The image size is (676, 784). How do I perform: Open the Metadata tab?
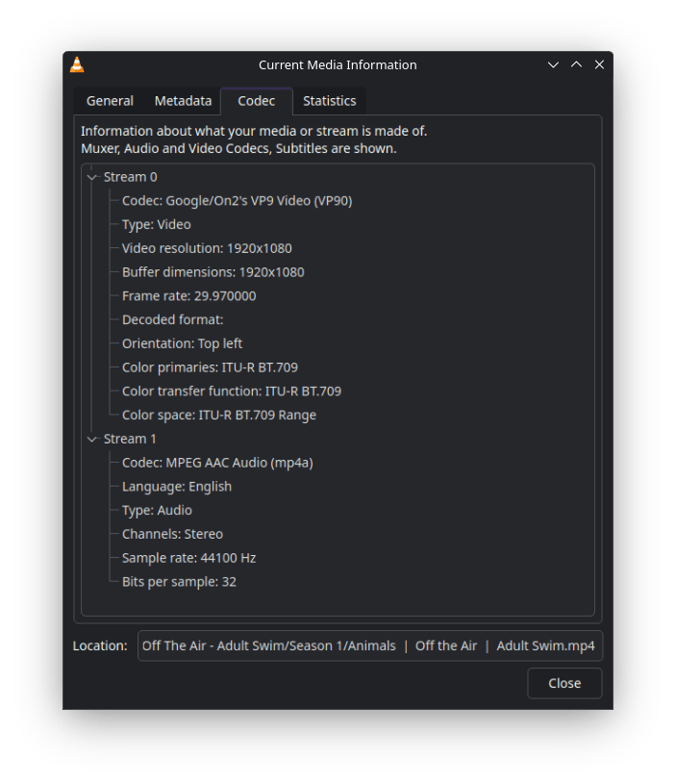click(183, 101)
